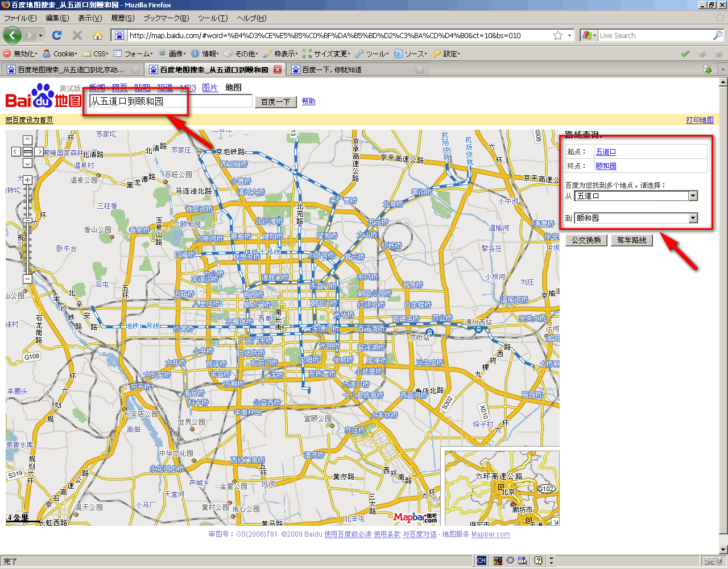Open the ソース developer toolbar menu
Image resolution: width=728 pixels, height=569 pixels.
click(411, 53)
